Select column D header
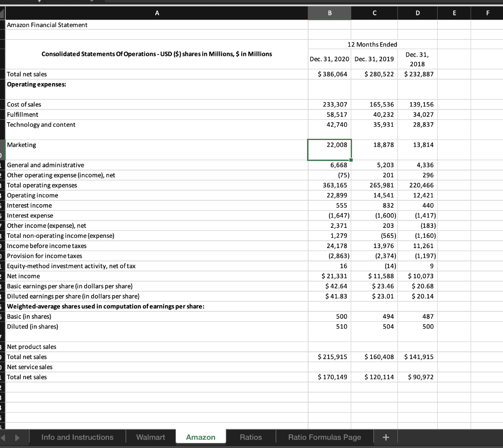Viewport: 503px width, 448px height. pyautogui.click(x=417, y=13)
